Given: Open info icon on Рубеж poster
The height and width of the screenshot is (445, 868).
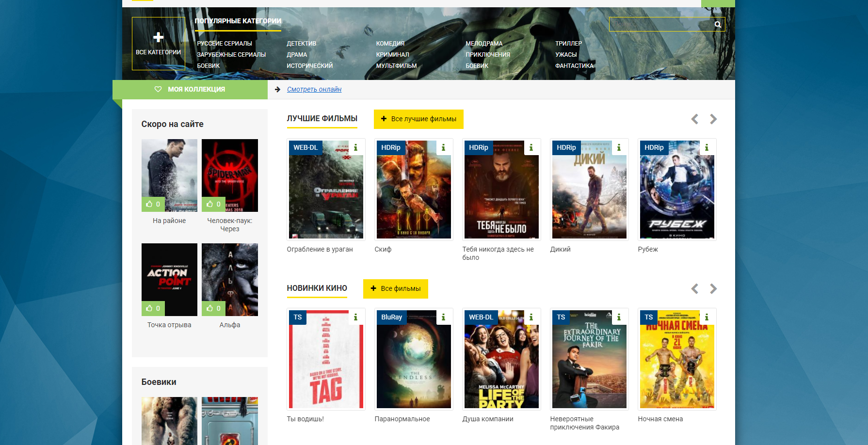Looking at the screenshot, I should tap(707, 147).
